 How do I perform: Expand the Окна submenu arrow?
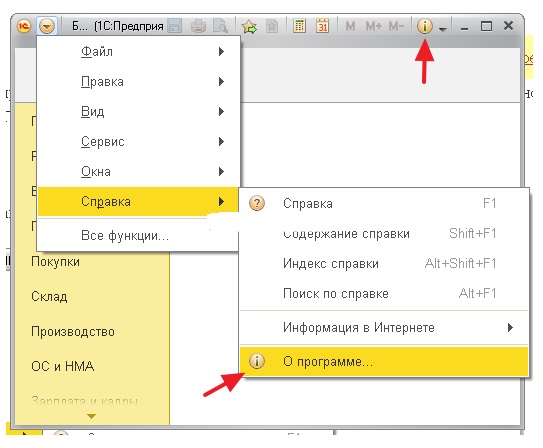tap(222, 172)
